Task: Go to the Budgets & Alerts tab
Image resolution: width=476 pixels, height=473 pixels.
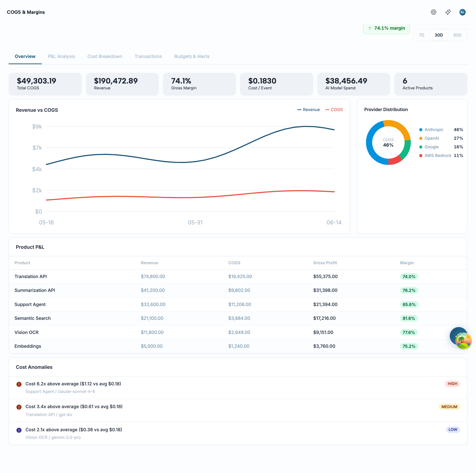Action: 192,56
